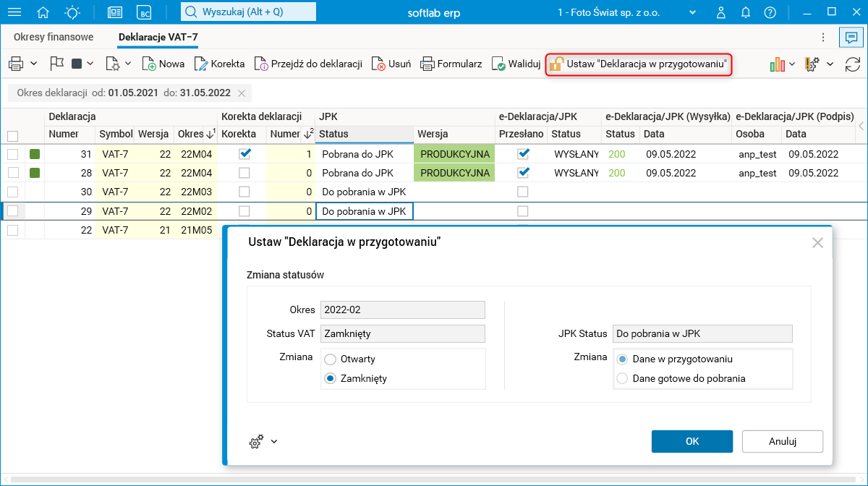Close the Ustaw dialog with X
Viewport: 868px width, 486px height.
[x=818, y=243]
